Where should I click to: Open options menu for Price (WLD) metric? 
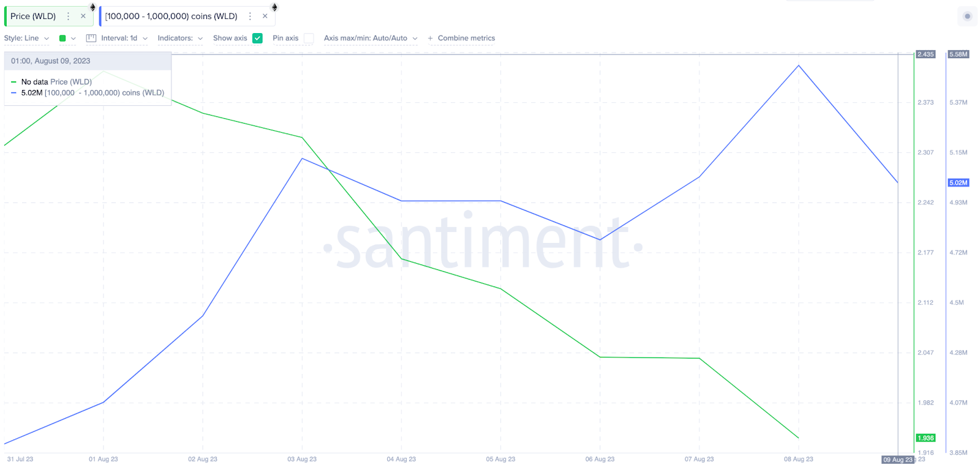click(68, 17)
